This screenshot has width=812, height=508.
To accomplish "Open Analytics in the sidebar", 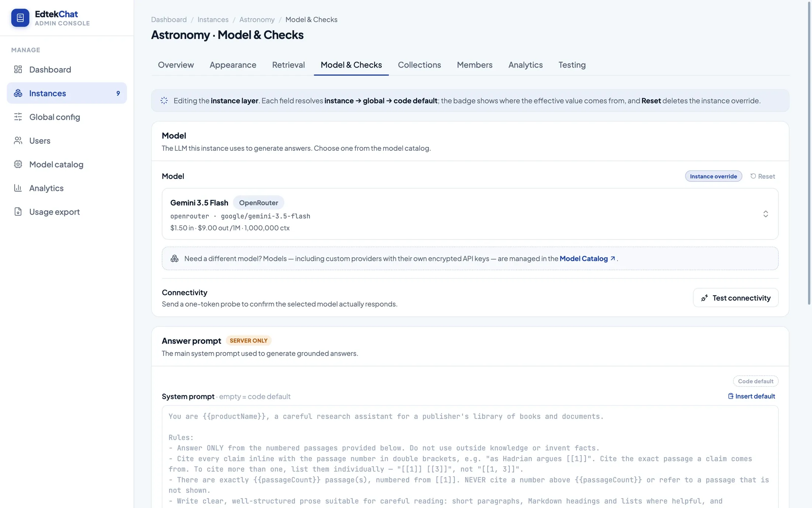I will [x=67, y=188].
